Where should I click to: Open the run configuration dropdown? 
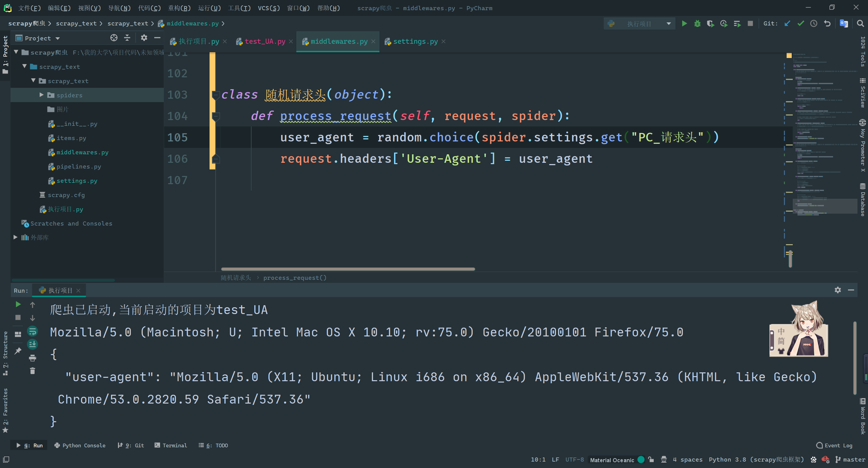coord(639,23)
